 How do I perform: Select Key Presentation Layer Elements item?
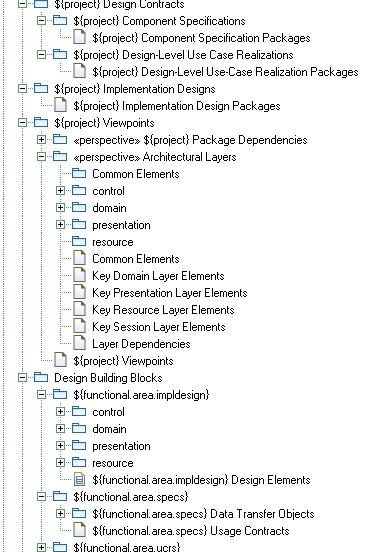(x=170, y=293)
